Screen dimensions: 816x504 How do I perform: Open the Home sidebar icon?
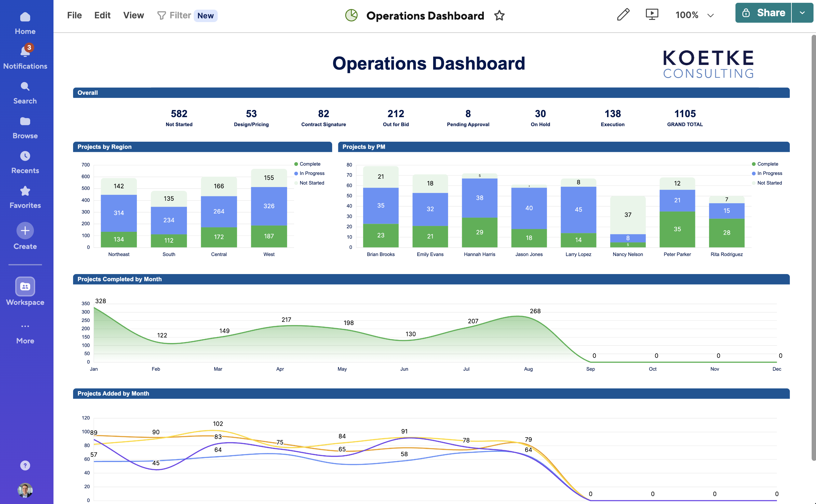point(25,17)
